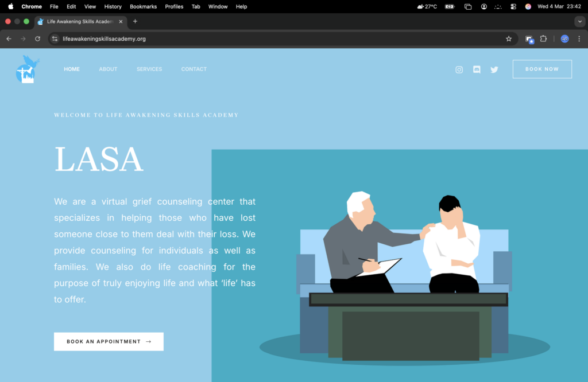Open the History menu
This screenshot has width=588, height=382.
(x=113, y=6)
